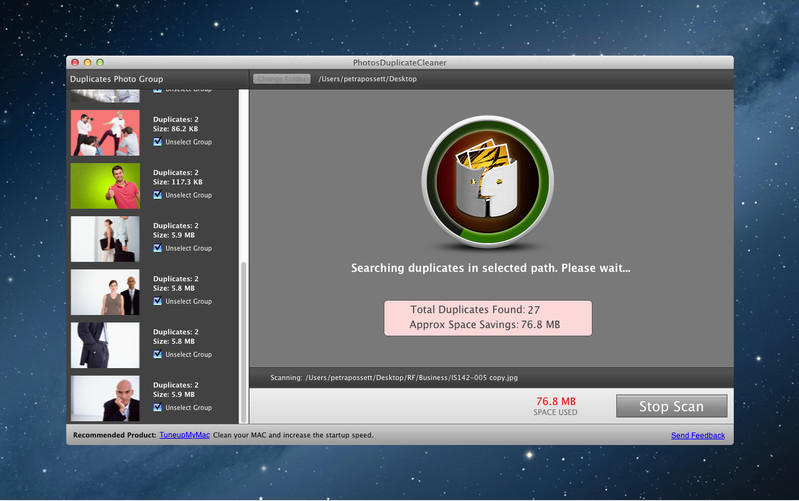Image resolution: width=799 pixels, height=501 pixels.
Task: Select the man on green background thumbnail
Action: click(x=105, y=186)
